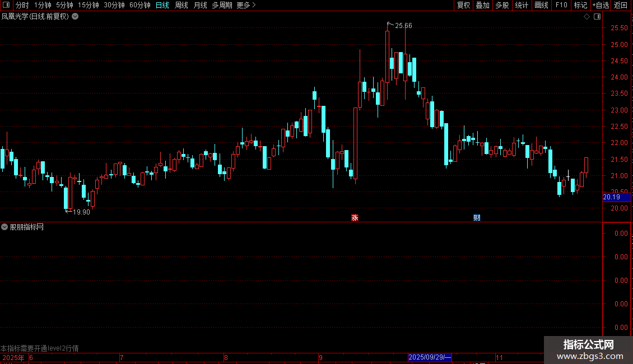
Task: Click the 股朋指标网 indicator name
Action: [27, 227]
